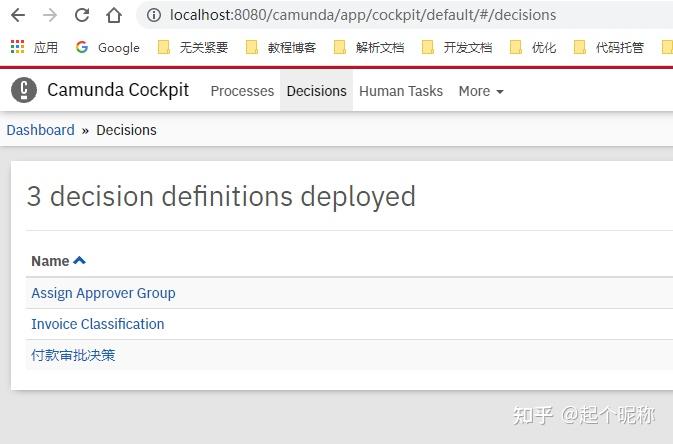Click the site info icon in address bar

(x=153, y=15)
